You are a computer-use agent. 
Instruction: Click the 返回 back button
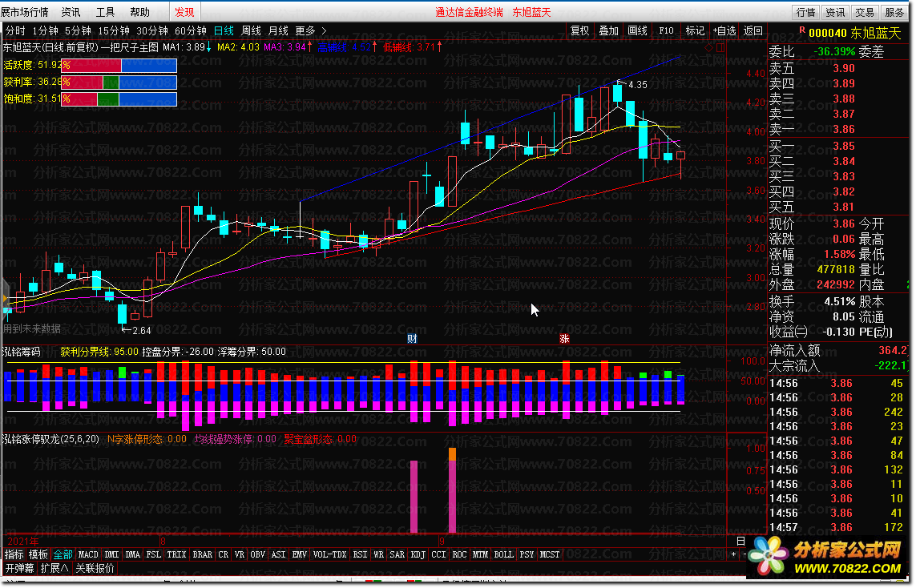tap(753, 30)
